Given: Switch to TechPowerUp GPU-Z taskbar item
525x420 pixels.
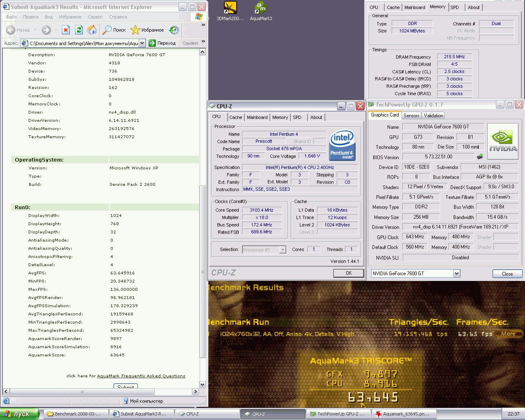Looking at the screenshot, I should (339, 414).
